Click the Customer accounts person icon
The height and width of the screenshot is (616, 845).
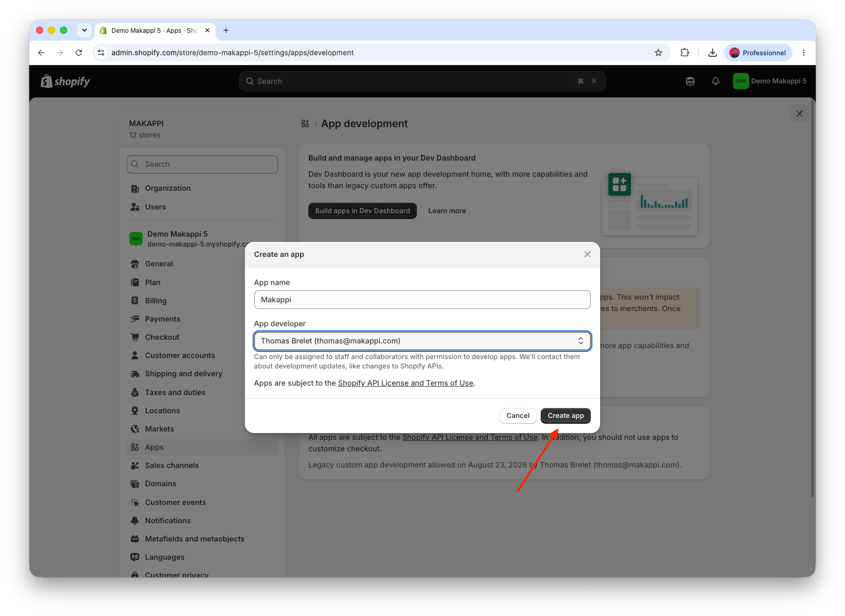[x=135, y=355]
